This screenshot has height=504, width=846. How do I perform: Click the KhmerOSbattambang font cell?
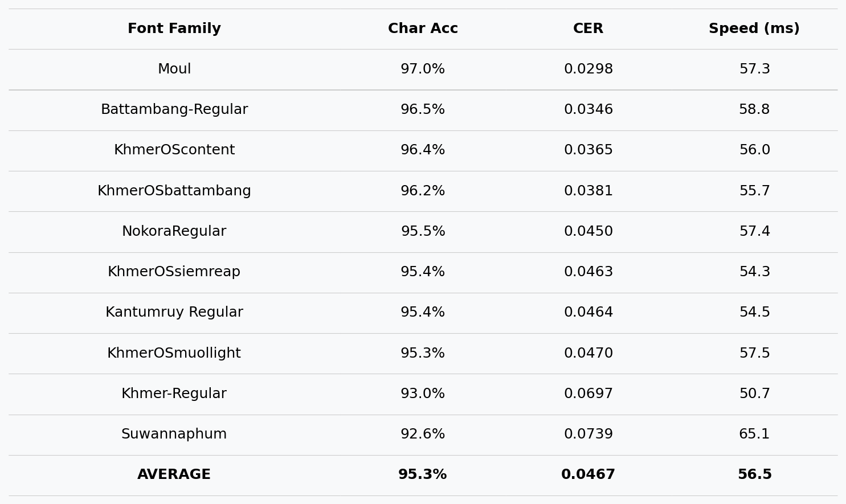point(174,191)
